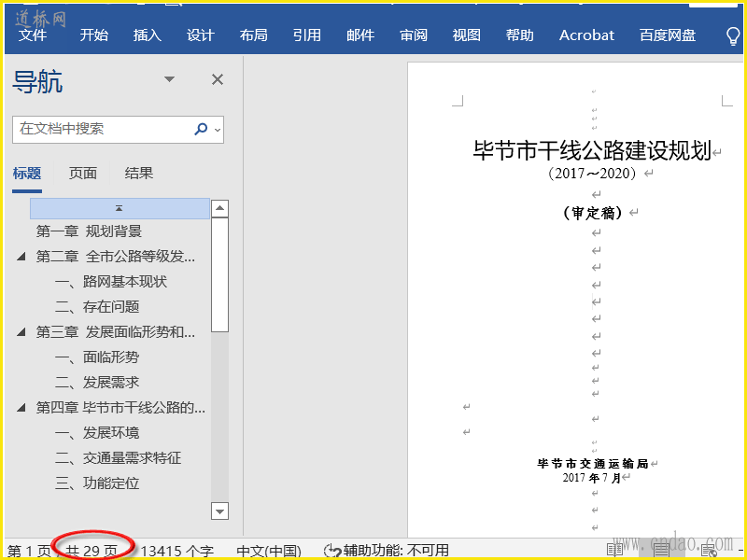Click the 13415 个字 word count
This screenshot has height=560, width=747.
tap(177, 552)
